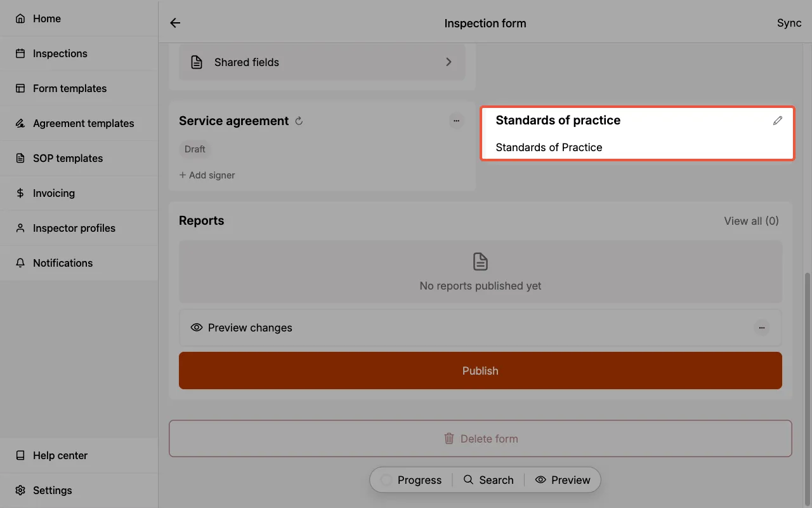Open the Service agreement options menu

[456, 121]
